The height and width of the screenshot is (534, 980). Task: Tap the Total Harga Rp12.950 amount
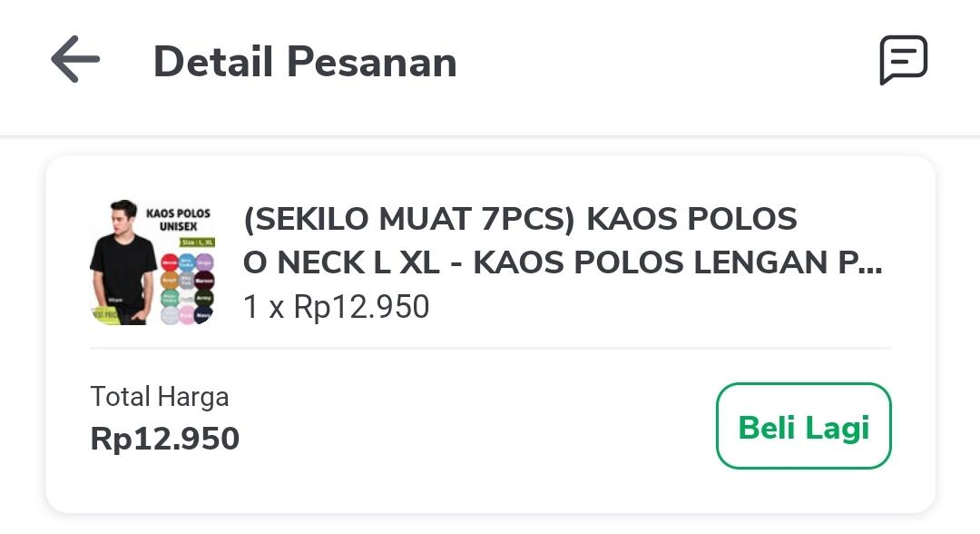pos(166,438)
